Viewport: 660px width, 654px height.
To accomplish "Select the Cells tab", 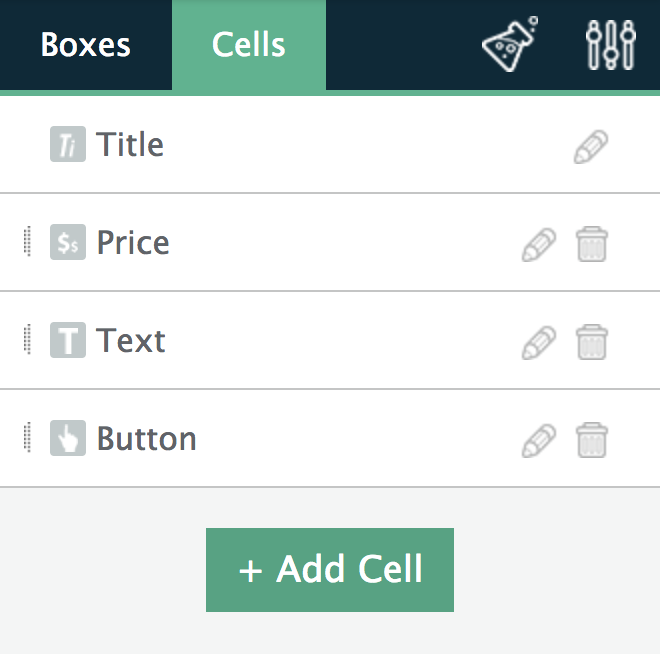I will click(249, 45).
